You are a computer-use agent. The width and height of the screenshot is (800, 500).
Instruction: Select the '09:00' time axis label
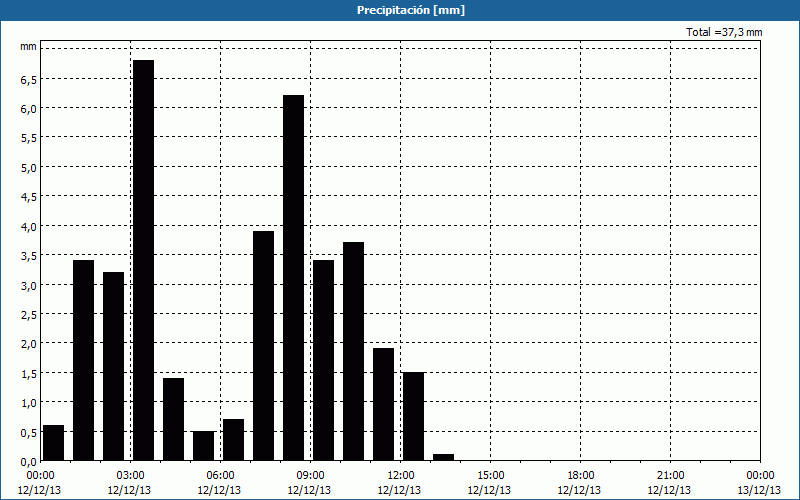(310, 476)
